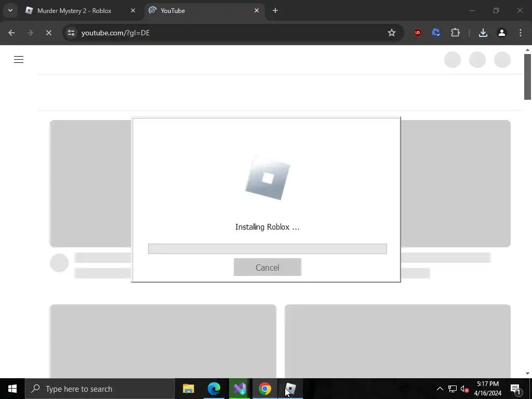Open the uBlock Origin extension
The height and width of the screenshot is (399, 532).
(418, 33)
